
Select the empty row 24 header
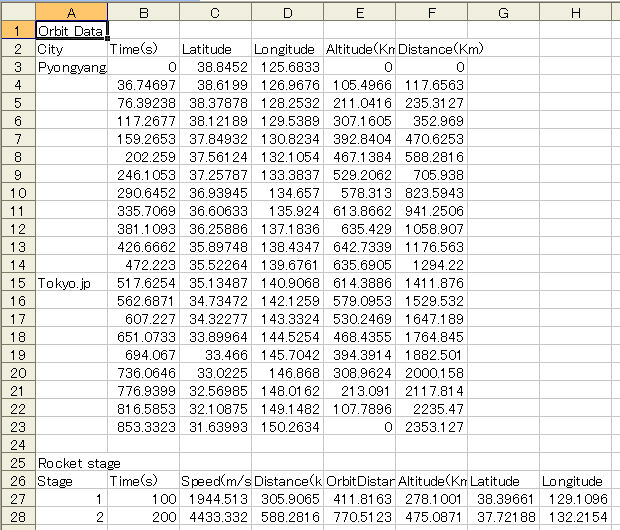[16, 444]
